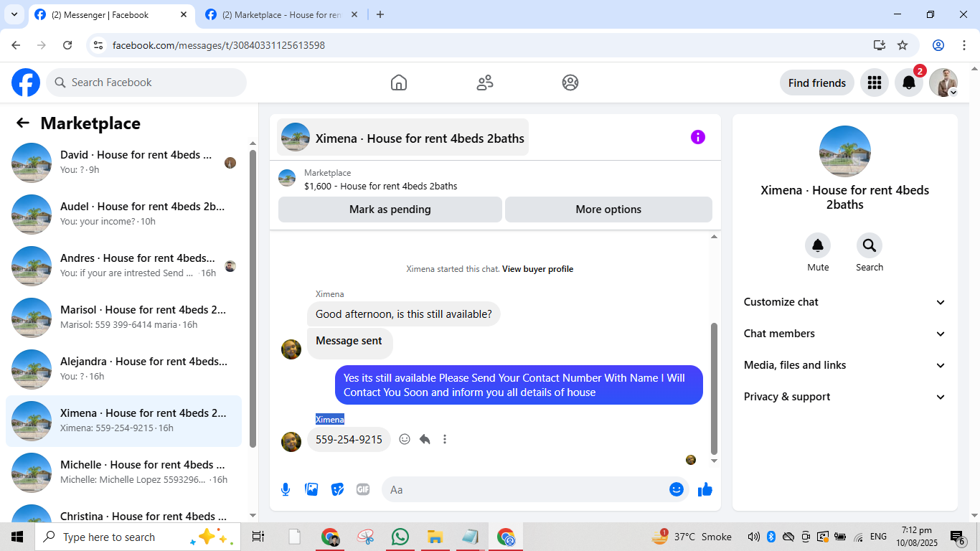Screen dimensions: 980x551
Task: Open the Ximena chat header button
Action: [403, 137]
